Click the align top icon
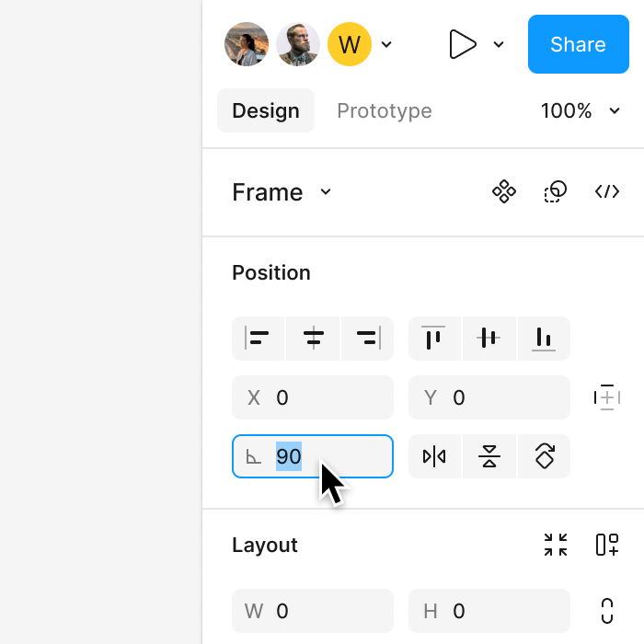This screenshot has width=644, height=644. click(x=434, y=339)
